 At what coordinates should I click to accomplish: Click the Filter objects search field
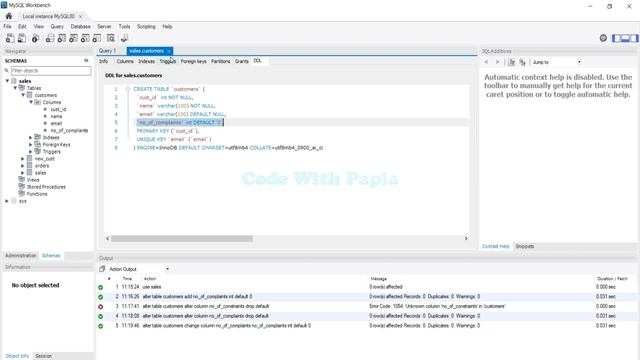(51, 71)
